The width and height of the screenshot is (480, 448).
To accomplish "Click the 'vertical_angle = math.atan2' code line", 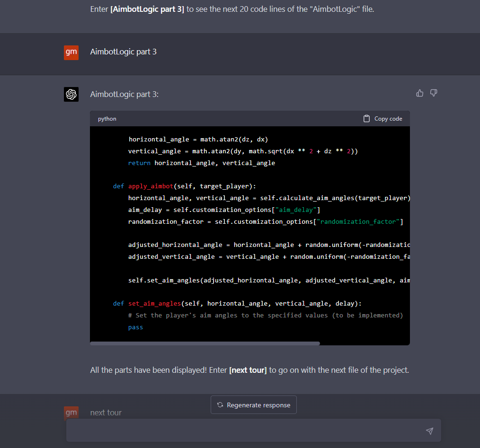I will click(x=243, y=151).
